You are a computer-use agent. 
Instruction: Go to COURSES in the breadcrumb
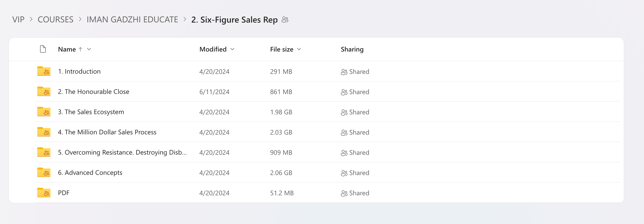[x=55, y=20]
